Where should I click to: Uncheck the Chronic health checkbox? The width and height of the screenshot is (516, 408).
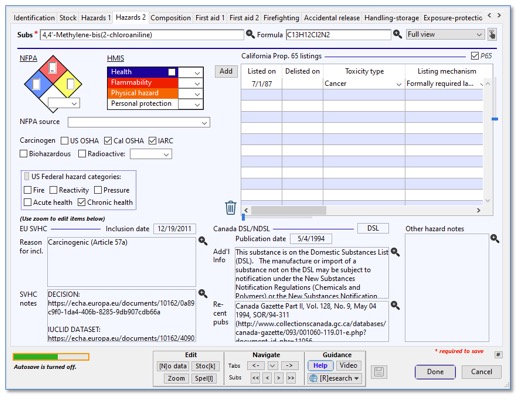[x=82, y=202]
